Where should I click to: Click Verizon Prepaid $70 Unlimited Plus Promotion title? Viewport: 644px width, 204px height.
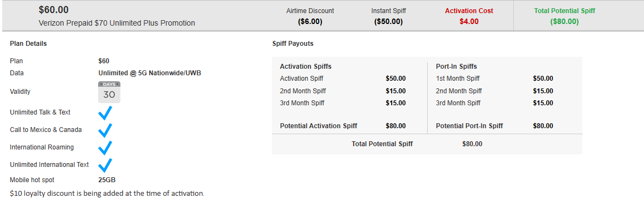tap(117, 23)
